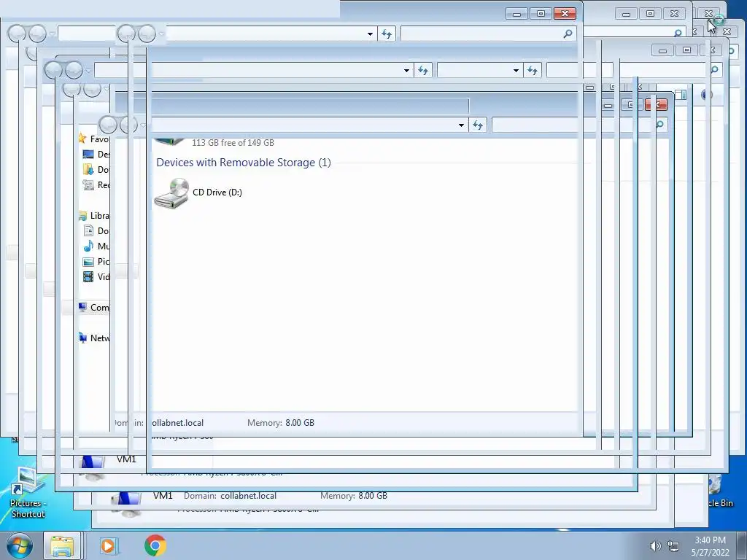Click refresh beside the wider middle-row address bar
The image size is (747, 560).
coord(423,71)
